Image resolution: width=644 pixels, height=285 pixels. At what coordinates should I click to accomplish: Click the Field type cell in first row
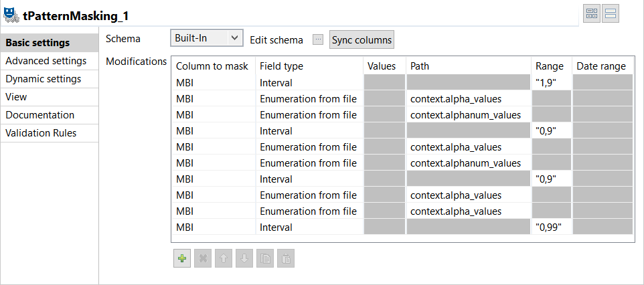[311, 83]
